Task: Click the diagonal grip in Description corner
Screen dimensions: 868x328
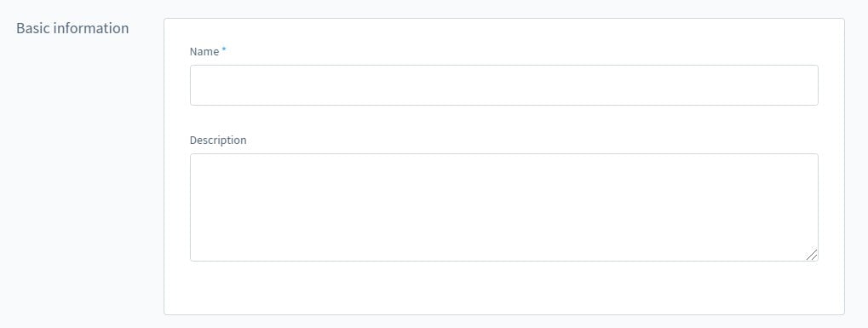Action: point(812,255)
